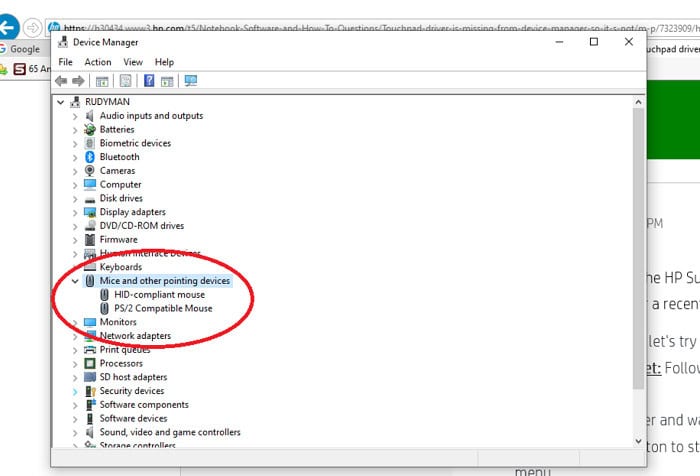Click the Action Pane toolbar icon
The height and width of the screenshot is (476, 700).
[x=167, y=81]
